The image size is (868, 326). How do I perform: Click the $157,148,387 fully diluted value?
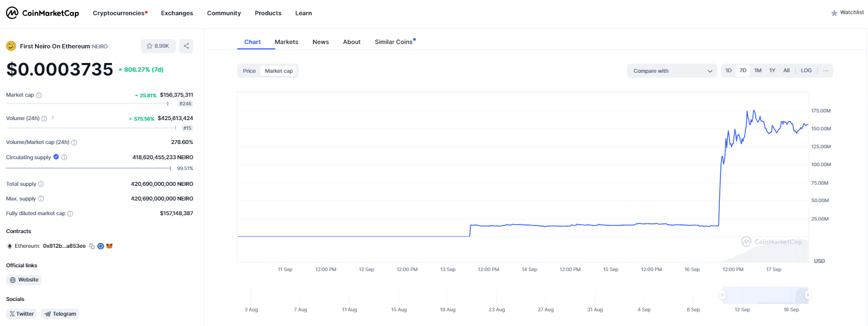coord(176,214)
